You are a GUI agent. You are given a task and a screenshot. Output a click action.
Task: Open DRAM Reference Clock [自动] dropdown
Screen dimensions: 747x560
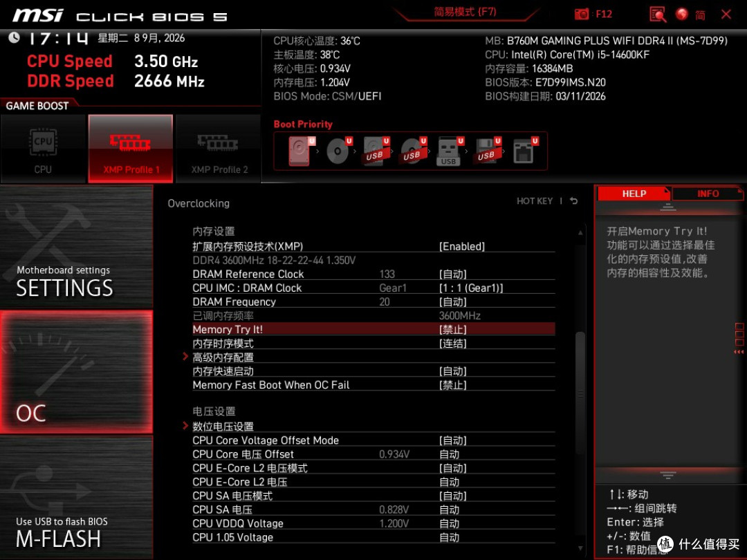(452, 274)
